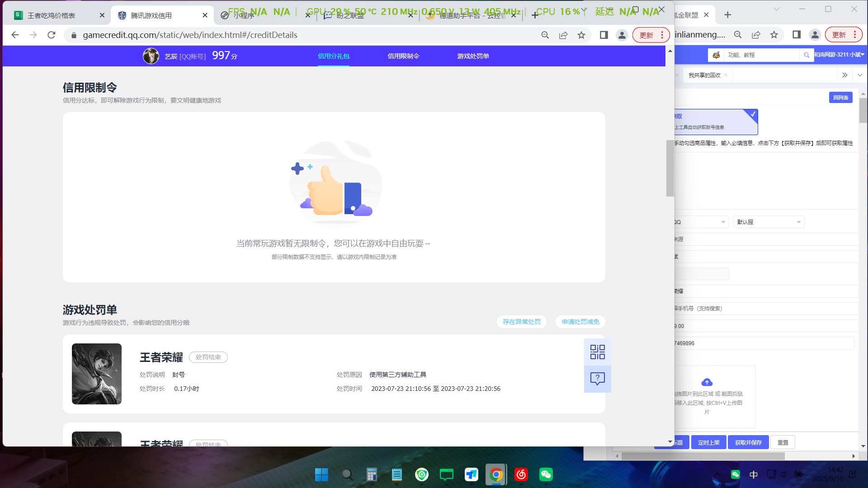Image resolution: width=868 pixels, height=488 pixels.
Task: Click the forward navigation arrow
Action: pyautogui.click(x=33, y=35)
